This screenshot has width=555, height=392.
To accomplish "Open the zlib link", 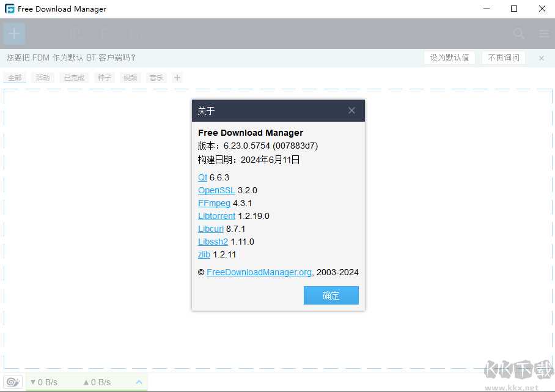I will pyautogui.click(x=204, y=254).
